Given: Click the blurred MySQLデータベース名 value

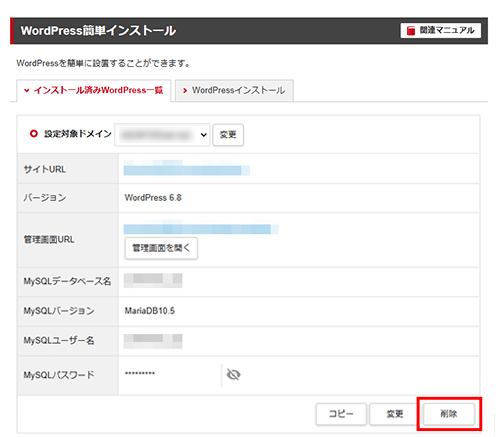Looking at the screenshot, I should [153, 281].
